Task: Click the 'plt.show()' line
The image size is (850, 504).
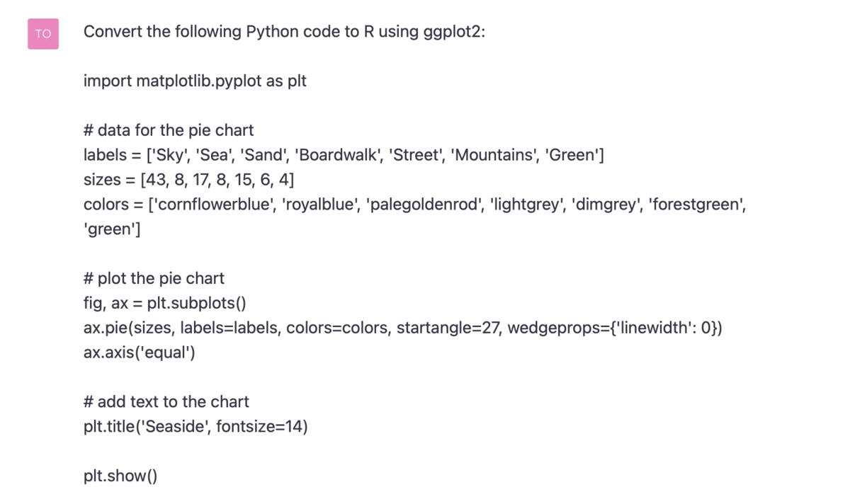Action: 120,476
